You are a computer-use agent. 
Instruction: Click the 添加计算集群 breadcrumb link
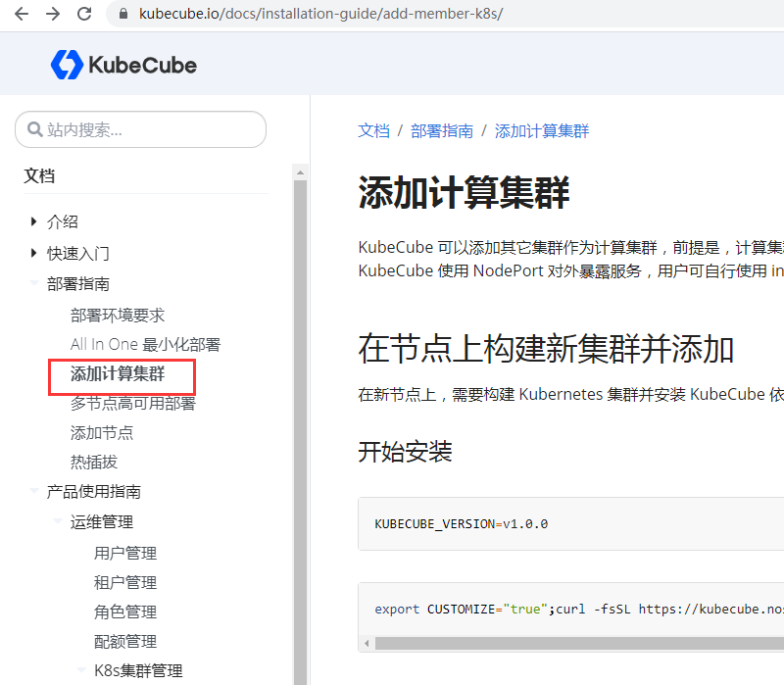(x=542, y=131)
